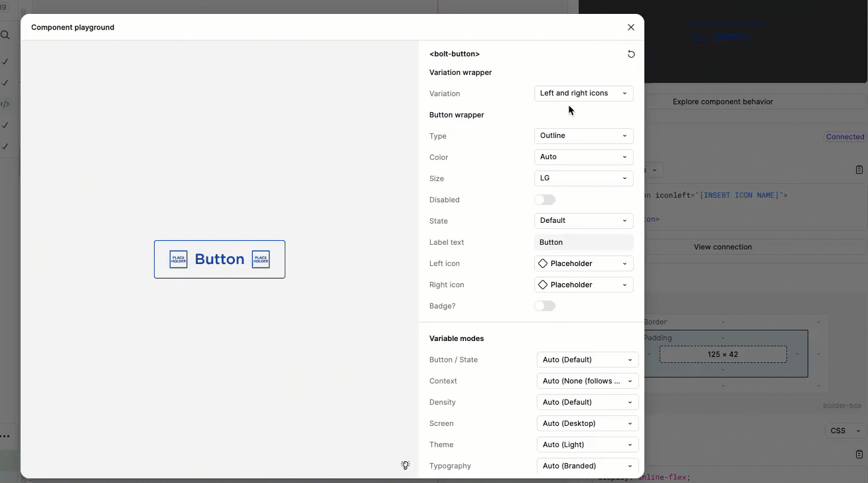Click the Label text field containing Button
868x483 pixels.
point(584,242)
